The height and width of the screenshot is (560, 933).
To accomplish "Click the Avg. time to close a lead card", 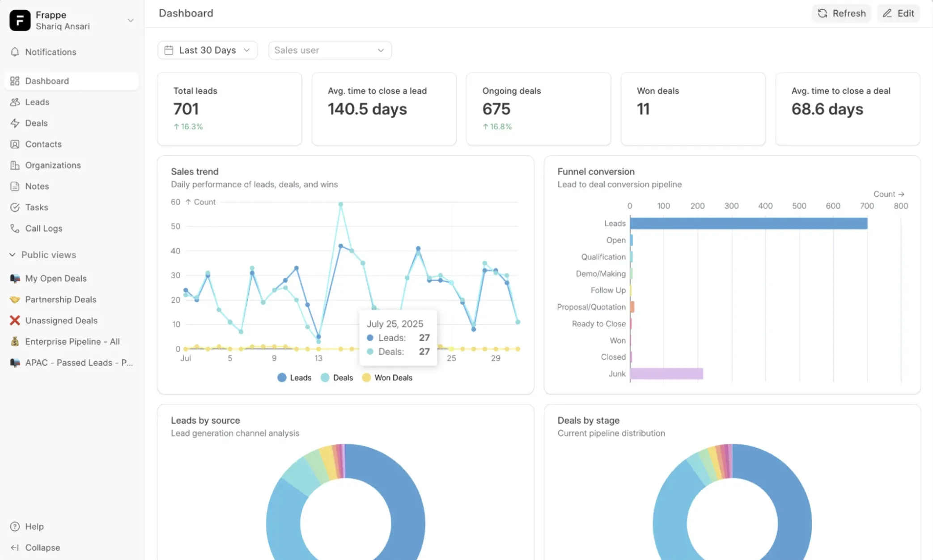I will [384, 109].
